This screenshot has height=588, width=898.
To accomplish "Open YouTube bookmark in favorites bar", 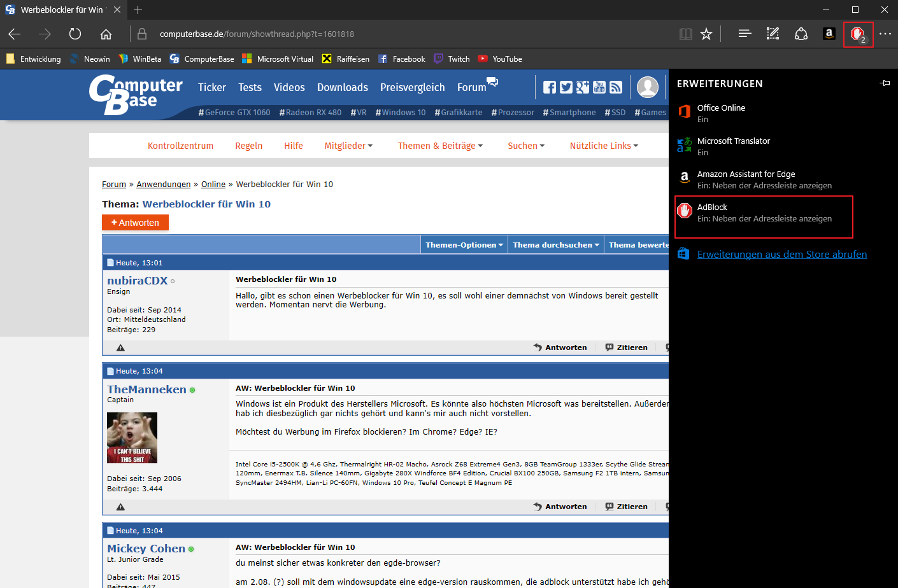I will point(500,59).
